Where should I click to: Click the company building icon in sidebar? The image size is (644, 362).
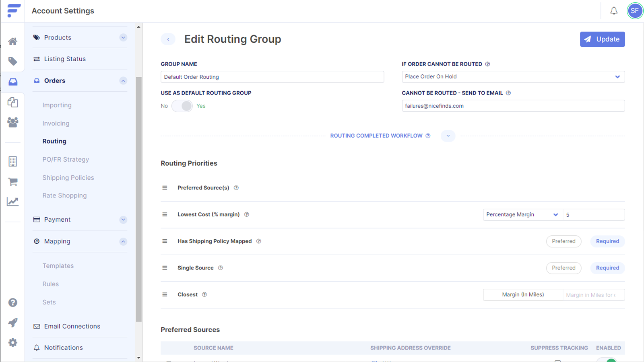coord(12,161)
